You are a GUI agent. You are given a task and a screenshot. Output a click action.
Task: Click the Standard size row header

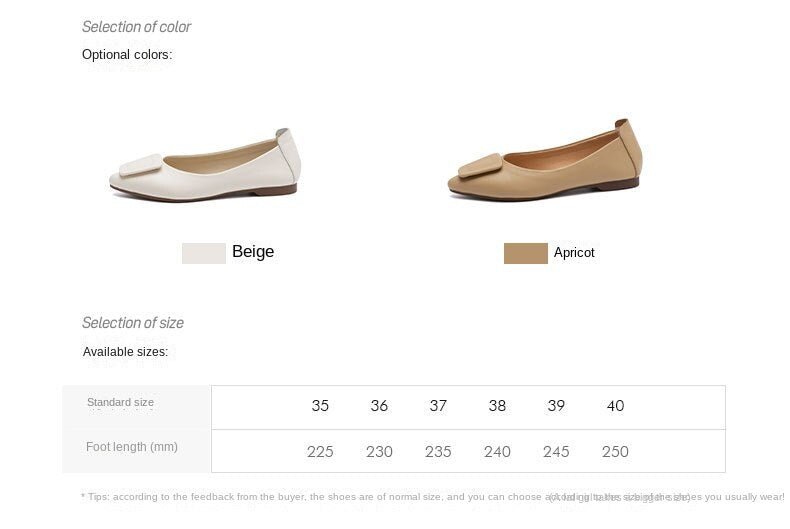point(120,403)
